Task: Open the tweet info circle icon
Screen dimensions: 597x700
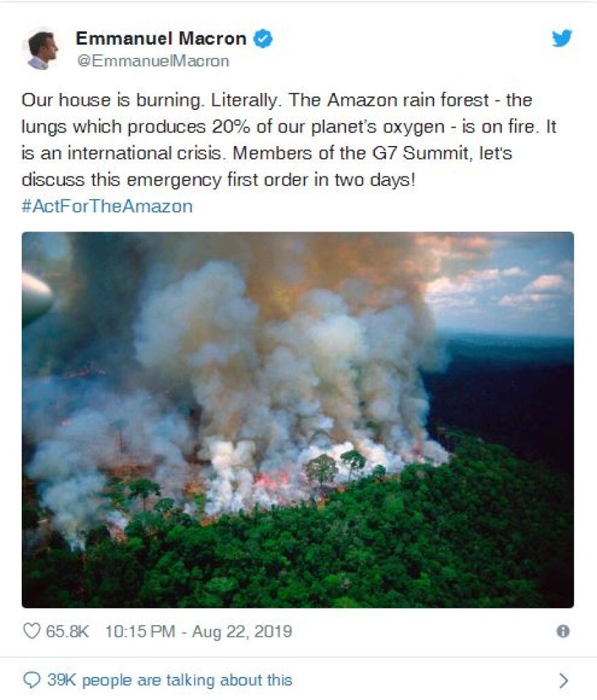Action: [562, 631]
